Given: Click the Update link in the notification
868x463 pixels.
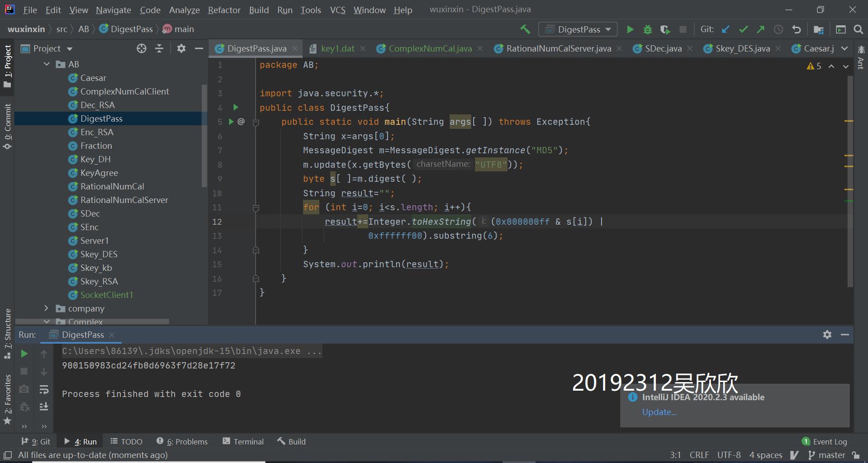Looking at the screenshot, I should pos(659,412).
